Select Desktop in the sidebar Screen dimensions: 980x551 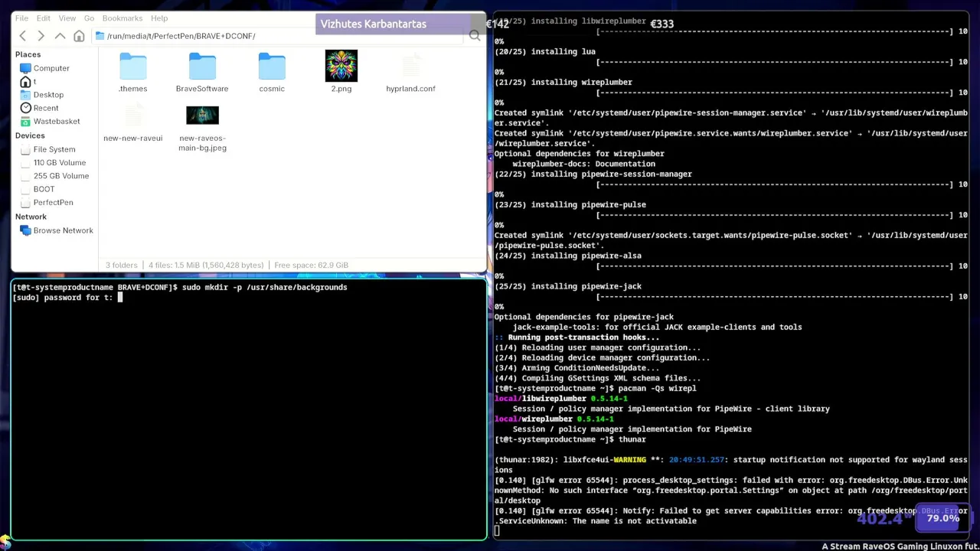(x=48, y=95)
